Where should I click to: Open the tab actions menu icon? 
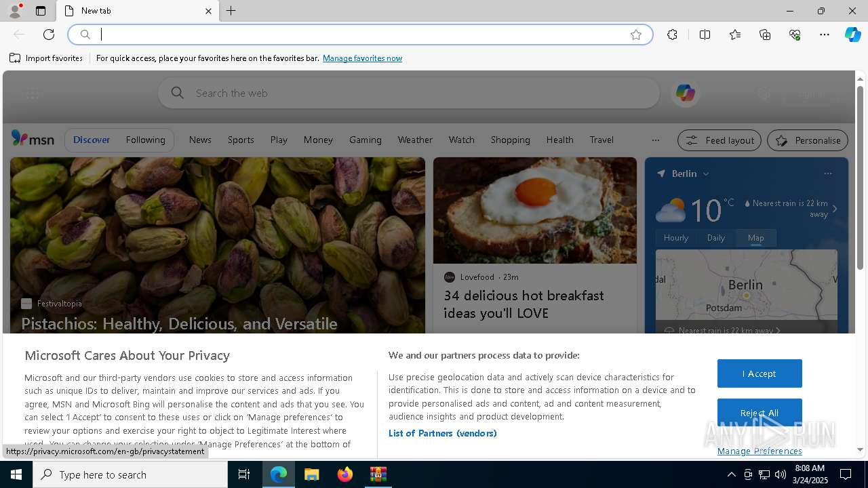pos(41,11)
